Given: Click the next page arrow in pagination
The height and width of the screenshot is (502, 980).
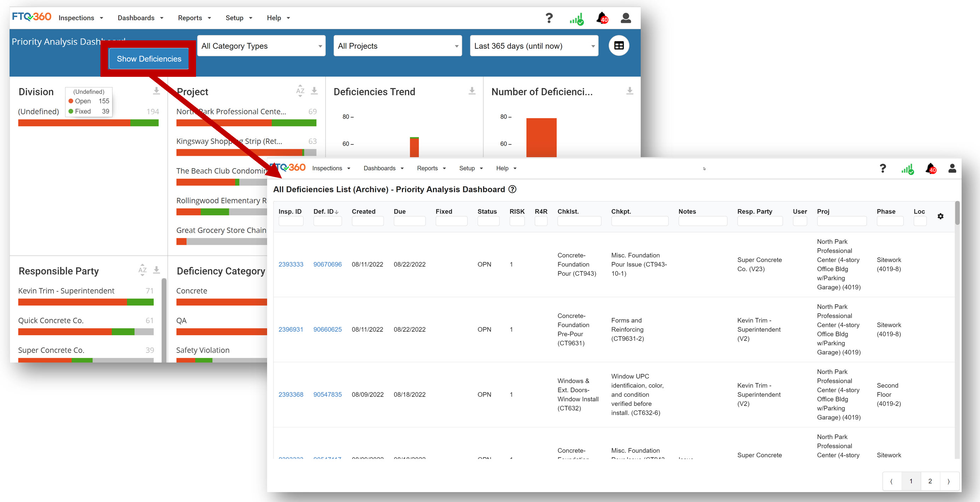Looking at the screenshot, I should click(x=949, y=481).
